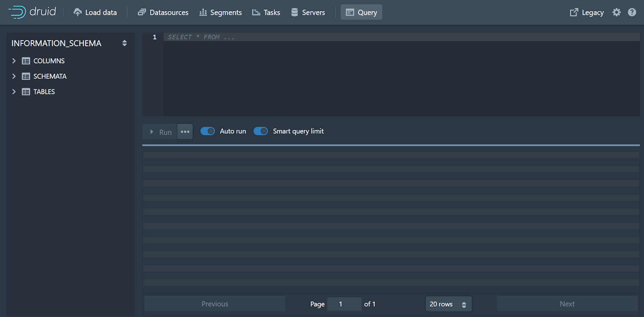Expand the TABLES entry
This screenshot has height=317, width=644.
14,91
